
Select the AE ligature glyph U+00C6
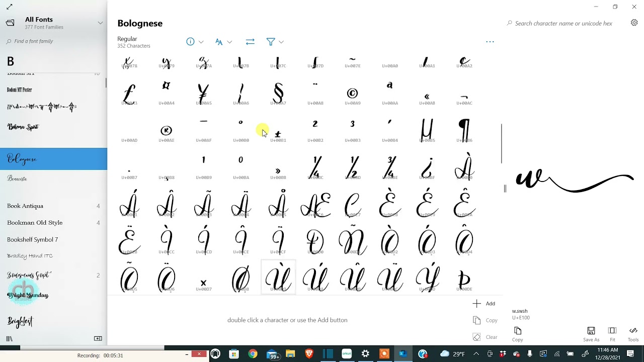pyautogui.click(x=315, y=205)
